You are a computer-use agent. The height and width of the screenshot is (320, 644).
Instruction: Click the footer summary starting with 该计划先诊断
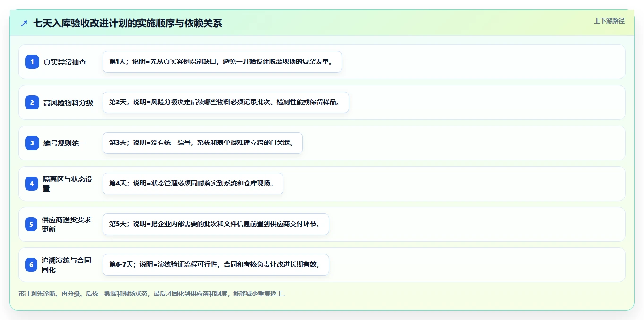point(152,294)
